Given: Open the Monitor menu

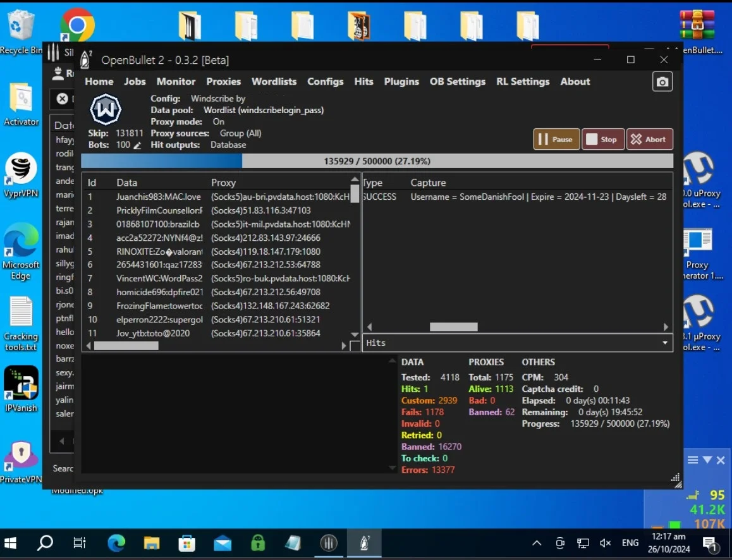Looking at the screenshot, I should [176, 82].
